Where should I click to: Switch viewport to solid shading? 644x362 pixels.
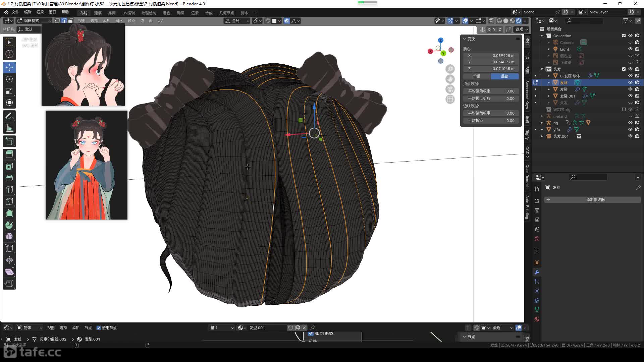click(506, 21)
